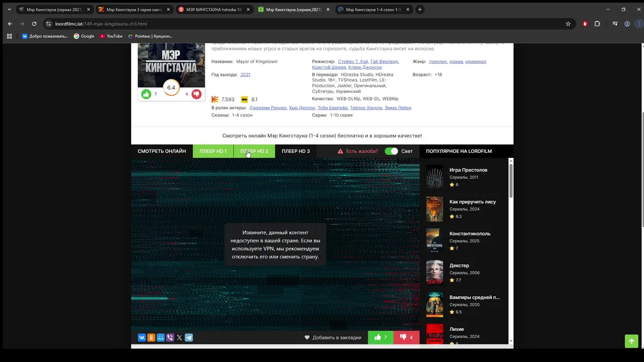Open the Google bookmark
This screenshot has width=644, height=362.
84,36
